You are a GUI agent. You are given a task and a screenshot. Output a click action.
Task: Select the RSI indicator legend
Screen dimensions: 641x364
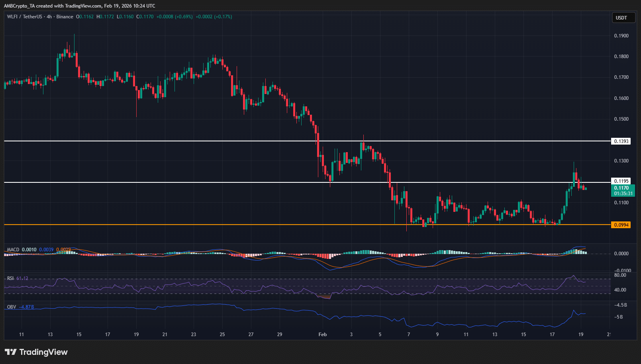tap(10, 278)
